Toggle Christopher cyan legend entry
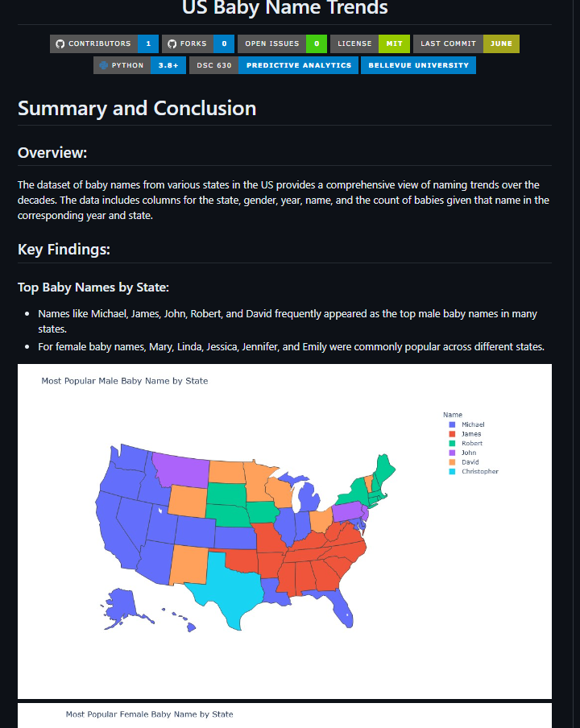 [474, 471]
